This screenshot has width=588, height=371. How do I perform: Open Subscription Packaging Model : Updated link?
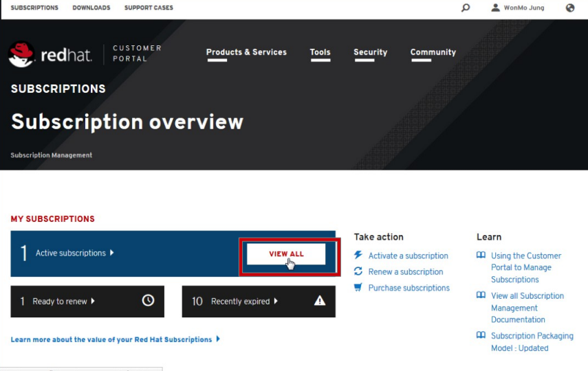click(532, 341)
